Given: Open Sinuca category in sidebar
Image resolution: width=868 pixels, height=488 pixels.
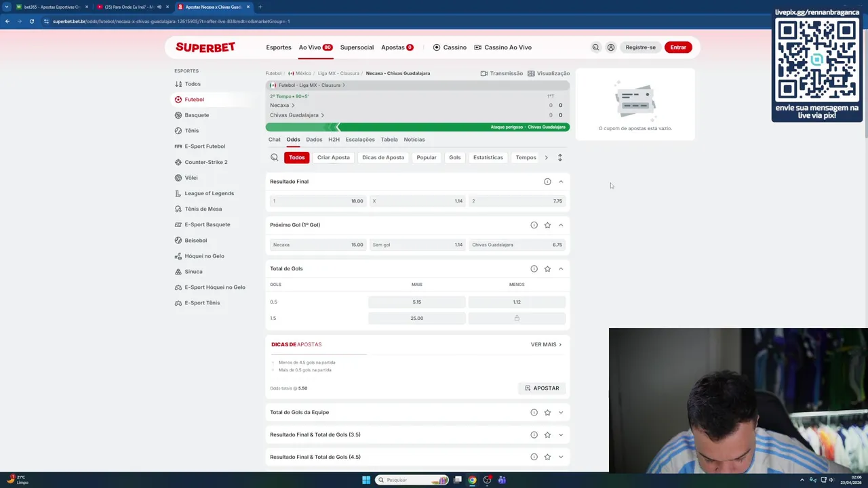Looking at the screenshot, I should coord(193,272).
